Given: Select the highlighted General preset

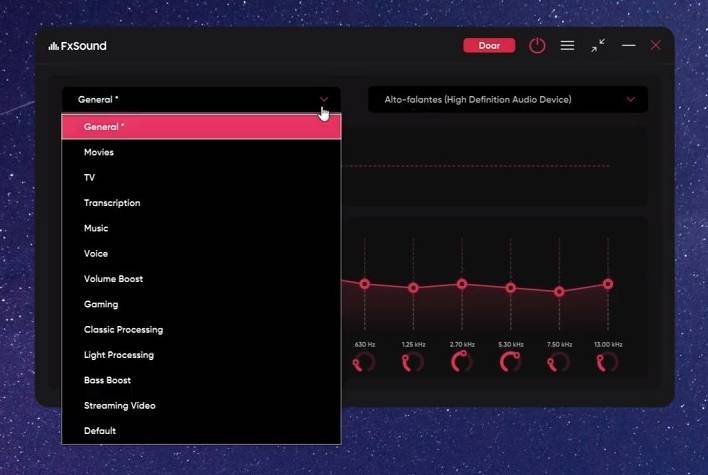Looking at the screenshot, I should point(201,127).
